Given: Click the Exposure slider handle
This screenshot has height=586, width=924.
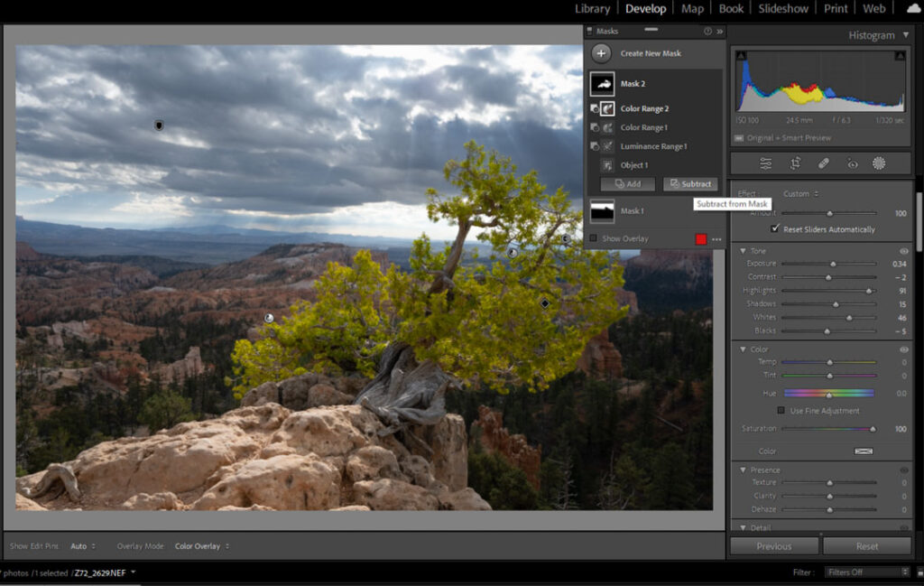Looking at the screenshot, I should [833, 265].
